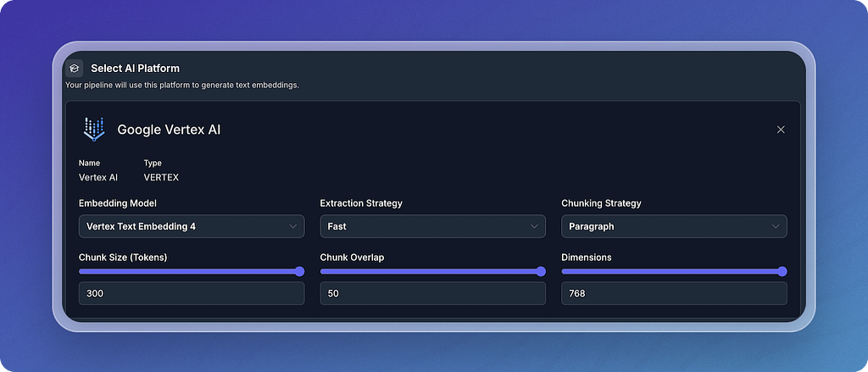The width and height of the screenshot is (868, 372).
Task: Focus the Dimensions field showing 768
Action: pos(674,293)
